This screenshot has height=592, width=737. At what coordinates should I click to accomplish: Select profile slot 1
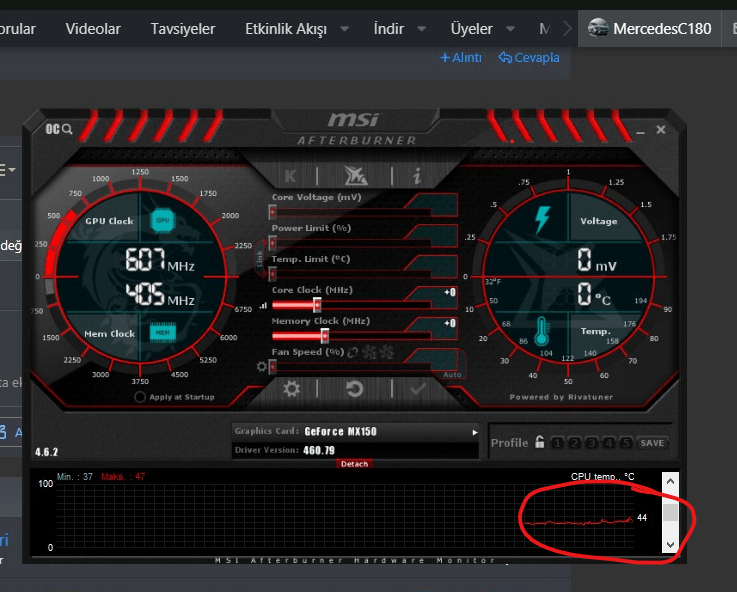coord(557,443)
